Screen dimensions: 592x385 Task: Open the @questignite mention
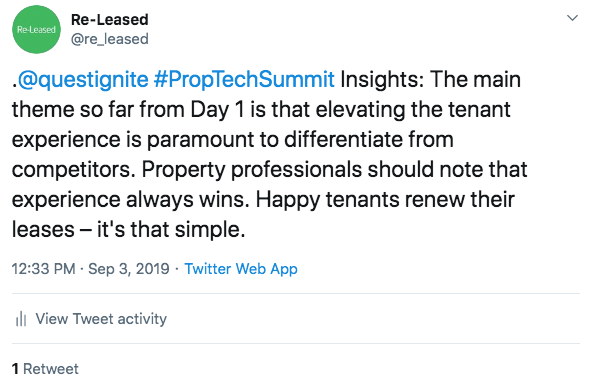83,80
